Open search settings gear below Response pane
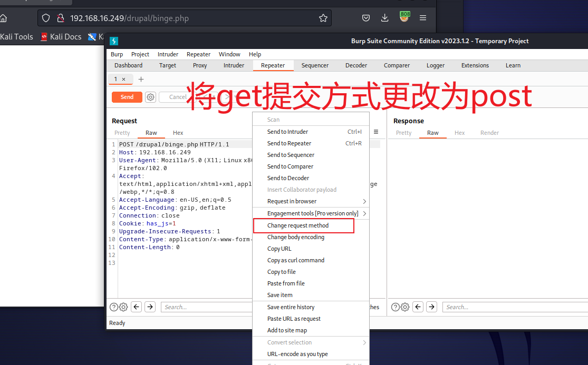Screen dimensions: 588x365 (405, 307)
